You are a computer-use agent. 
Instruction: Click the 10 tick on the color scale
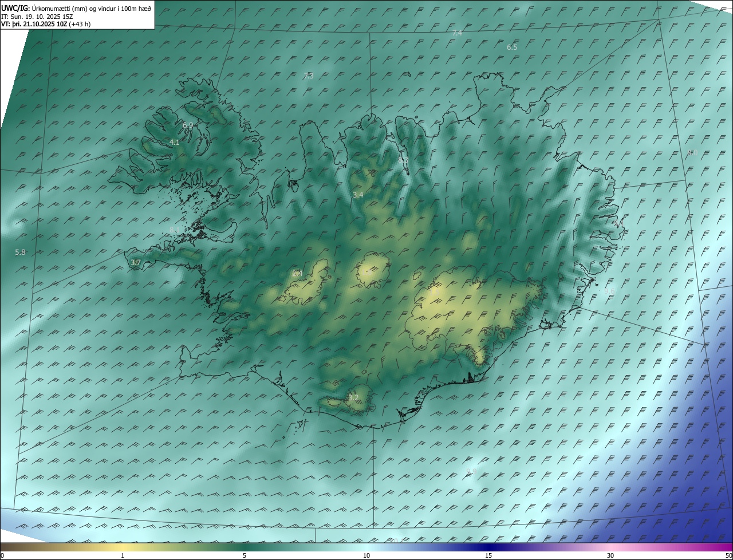(366, 555)
